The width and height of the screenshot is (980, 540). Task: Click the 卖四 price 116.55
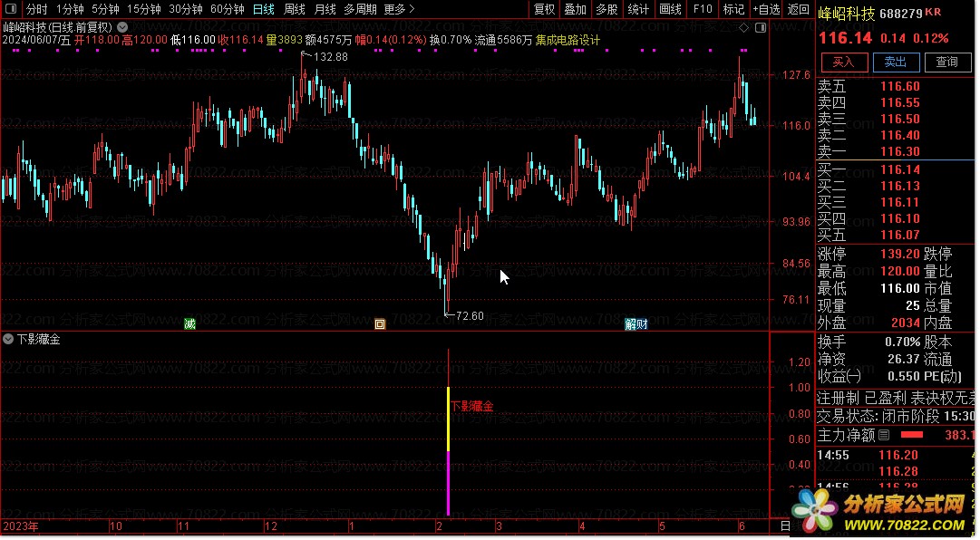(x=900, y=103)
